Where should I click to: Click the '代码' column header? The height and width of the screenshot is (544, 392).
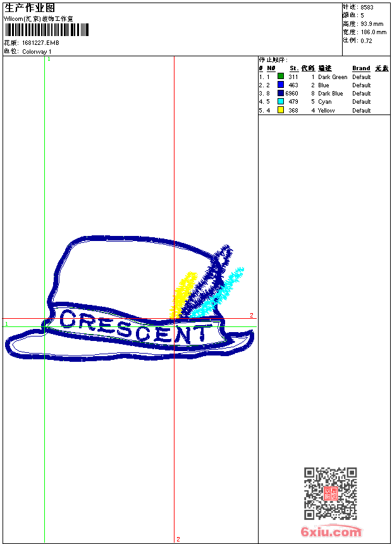point(308,68)
